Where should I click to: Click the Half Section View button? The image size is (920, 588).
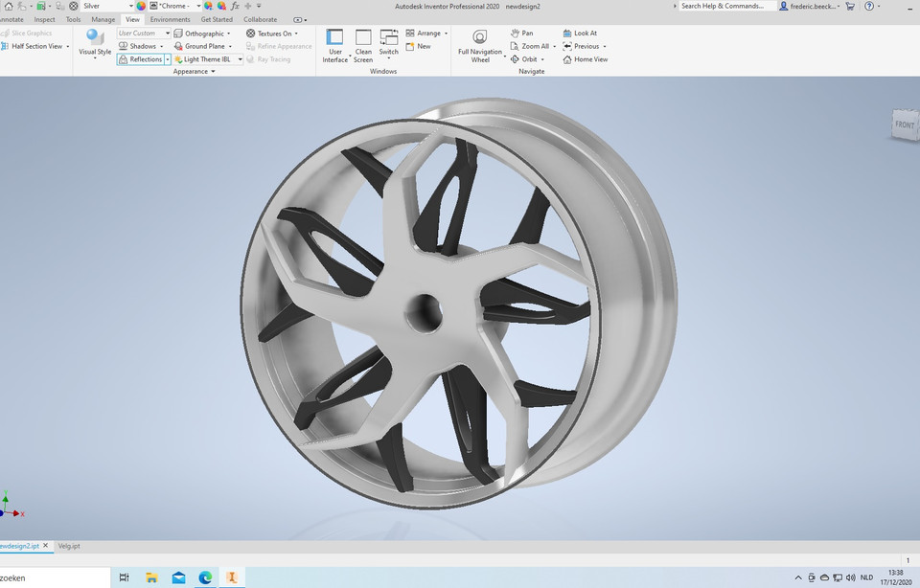[35, 45]
